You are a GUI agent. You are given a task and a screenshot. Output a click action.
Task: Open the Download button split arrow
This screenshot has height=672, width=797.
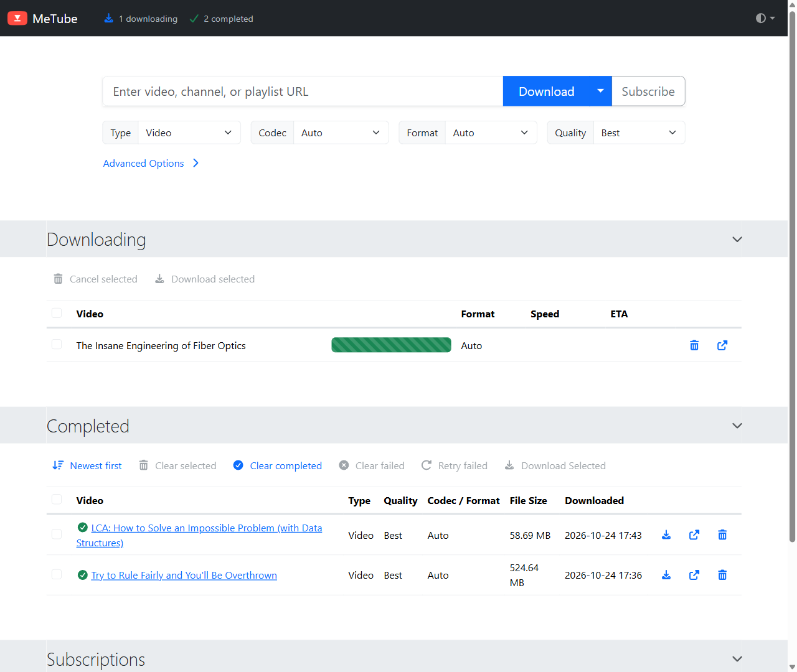pos(600,91)
